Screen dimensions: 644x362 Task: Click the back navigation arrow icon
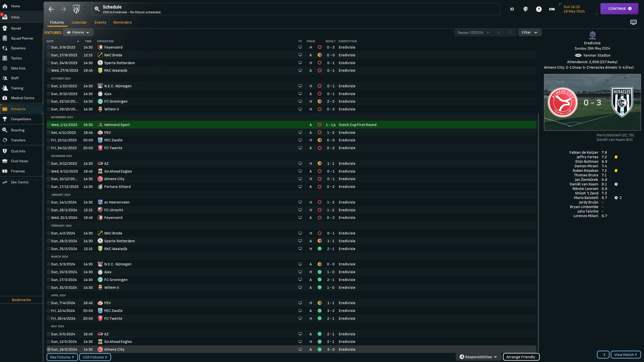[51, 9]
